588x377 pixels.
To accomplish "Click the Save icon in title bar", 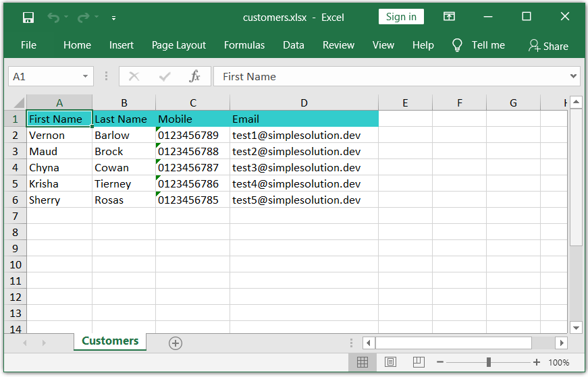I will [x=28, y=18].
